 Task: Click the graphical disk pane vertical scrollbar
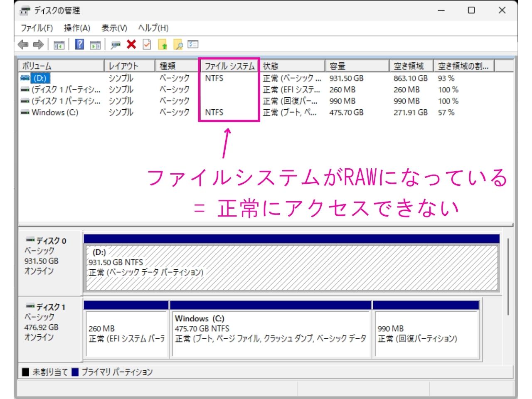point(509,276)
